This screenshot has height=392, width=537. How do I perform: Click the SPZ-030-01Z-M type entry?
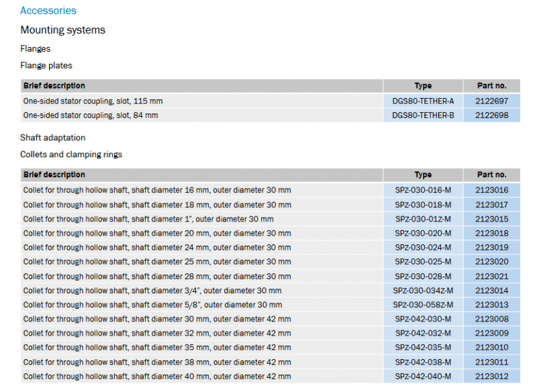click(x=423, y=219)
